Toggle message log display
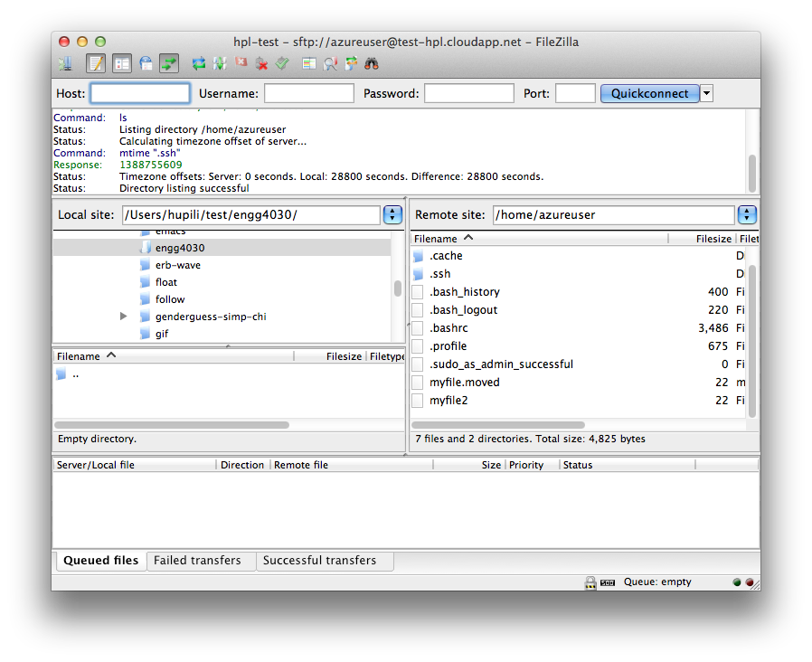 point(96,63)
